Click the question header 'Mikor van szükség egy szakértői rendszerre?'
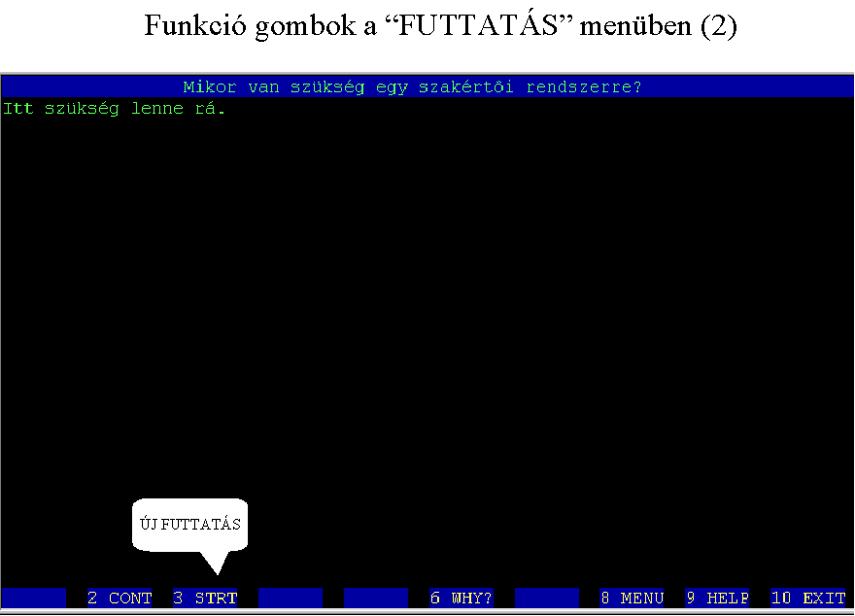855x616 pixels. (412, 87)
